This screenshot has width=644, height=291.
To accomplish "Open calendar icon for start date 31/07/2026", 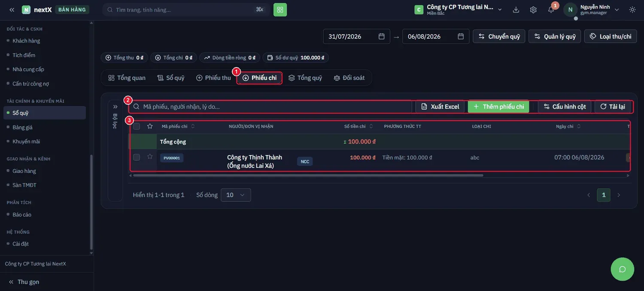I will click(381, 37).
